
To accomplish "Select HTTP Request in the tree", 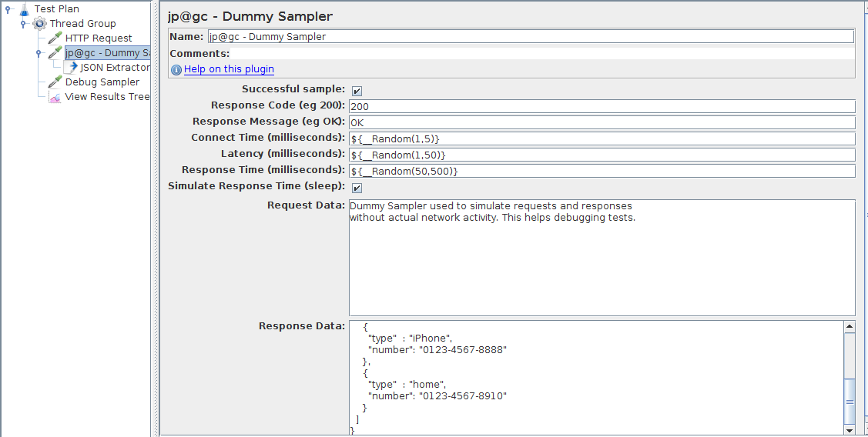I will [99, 38].
